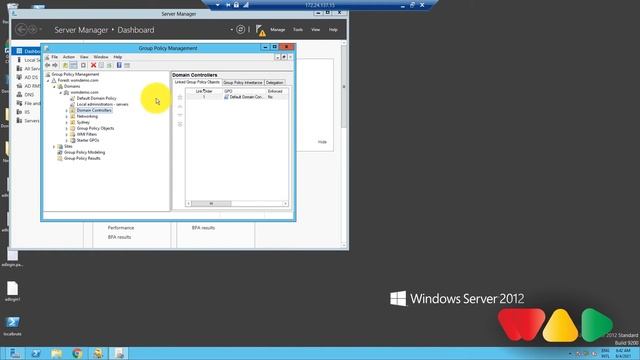The width and height of the screenshot is (640, 360).
Task: Open the View menu in Group Policy Management
Action: tap(84, 57)
